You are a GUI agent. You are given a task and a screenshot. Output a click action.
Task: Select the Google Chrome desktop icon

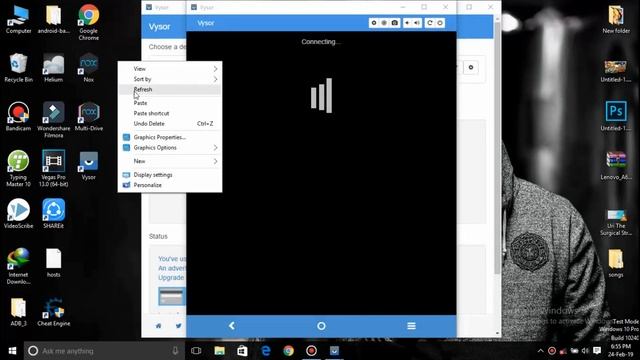pyautogui.click(x=89, y=22)
